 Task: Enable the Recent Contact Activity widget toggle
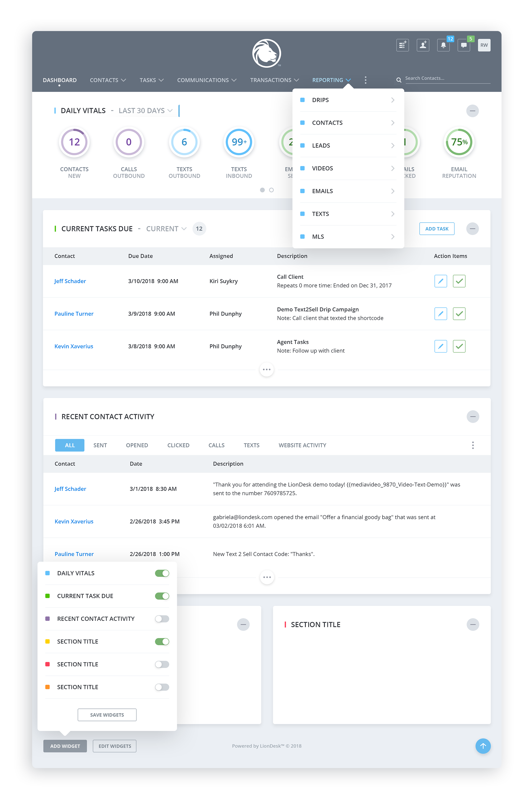click(162, 619)
